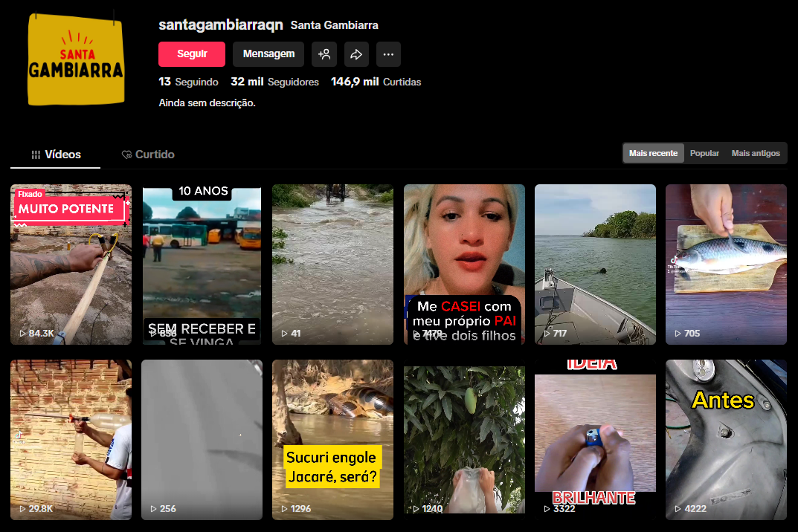Click the Seguir follow button
Screen dimensions: 798x532
pyautogui.click(x=192, y=54)
